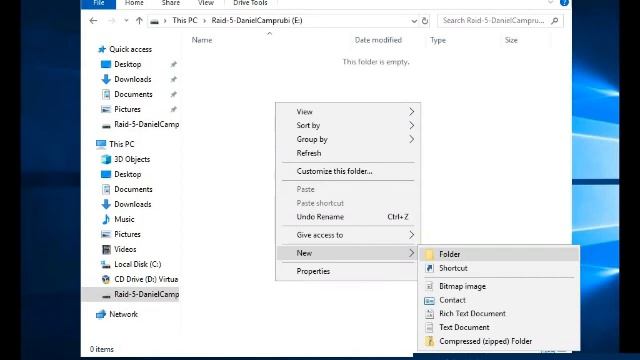Viewport: 640px width, 360px height.
Task: Open Downloads under This PC
Action: pos(133,204)
